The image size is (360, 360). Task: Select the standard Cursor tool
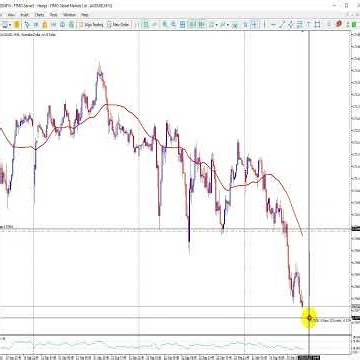(245, 25)
